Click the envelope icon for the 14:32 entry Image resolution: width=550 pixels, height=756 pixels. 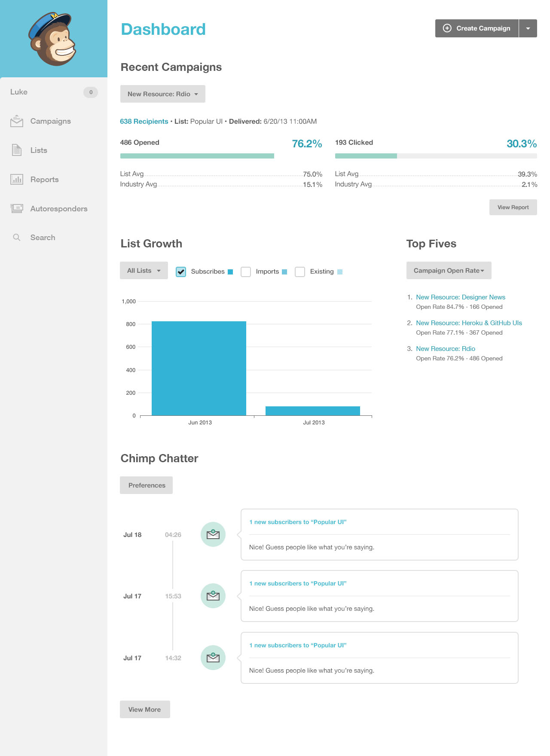(x=213, y=658)
